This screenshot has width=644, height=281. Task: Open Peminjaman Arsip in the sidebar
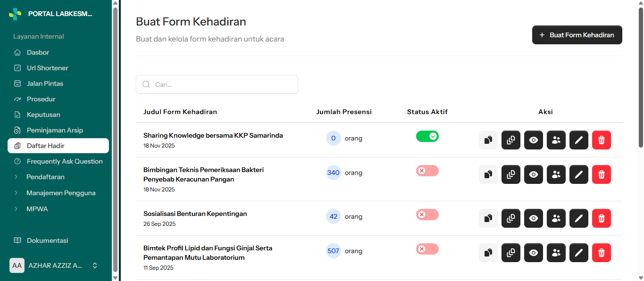(x=58, y=130)
